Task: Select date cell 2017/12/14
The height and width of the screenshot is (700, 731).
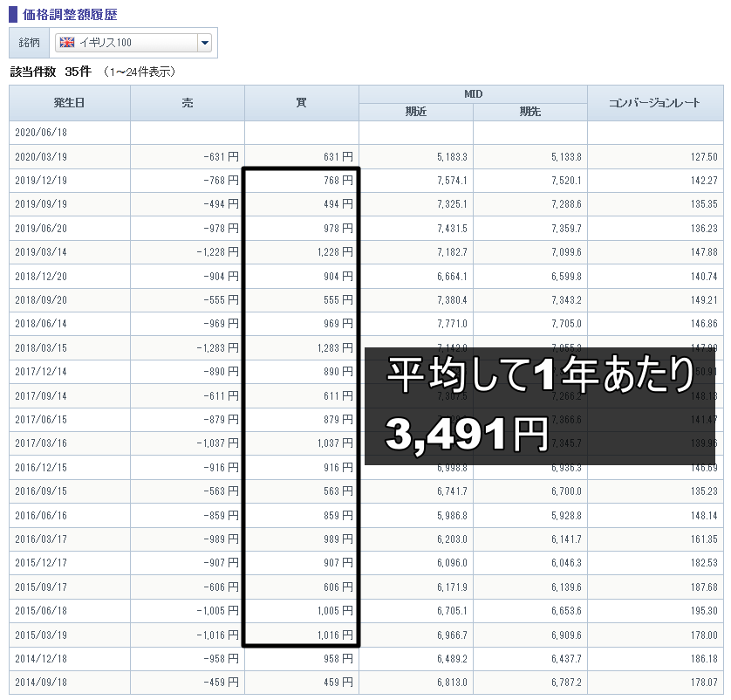Action: 41,372
